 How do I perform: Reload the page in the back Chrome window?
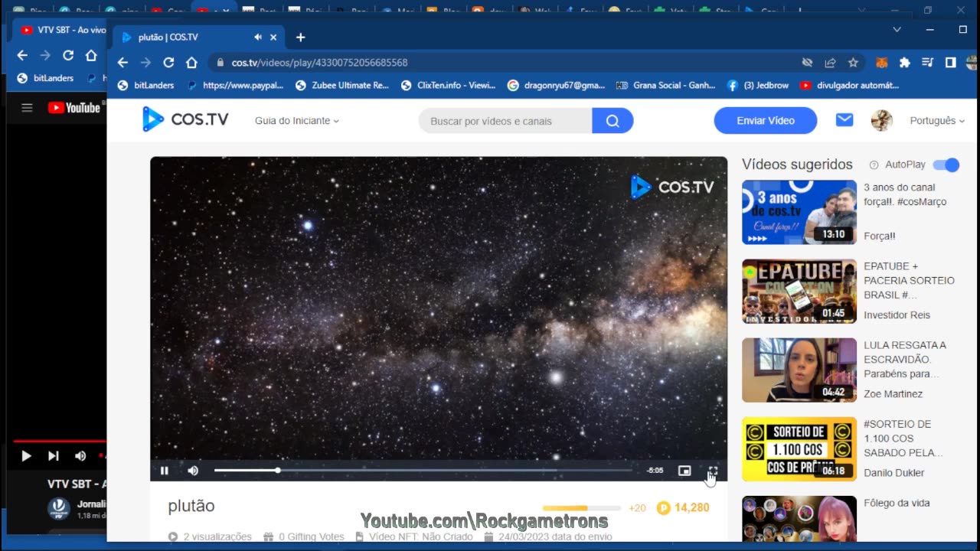68,55
